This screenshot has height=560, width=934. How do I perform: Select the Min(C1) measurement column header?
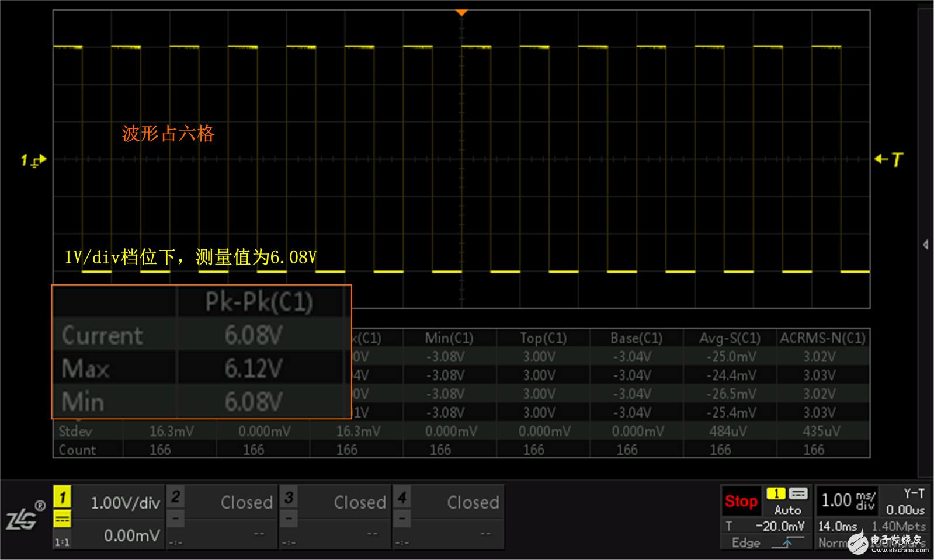pyautogui.click(x=449, y=338)
